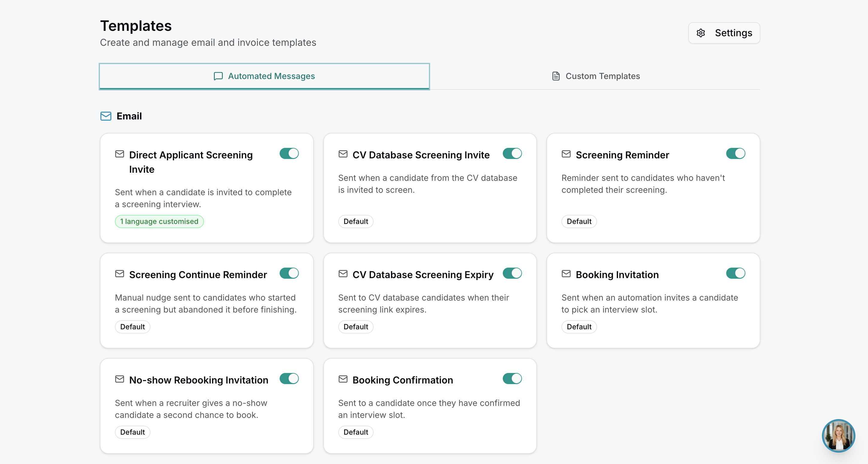Image resolution: width=868 pixels, height=464 pixels.
Task: Open 'CV Database Screening Invite' title
Action: pyautogui.click(x=421, y=155)
